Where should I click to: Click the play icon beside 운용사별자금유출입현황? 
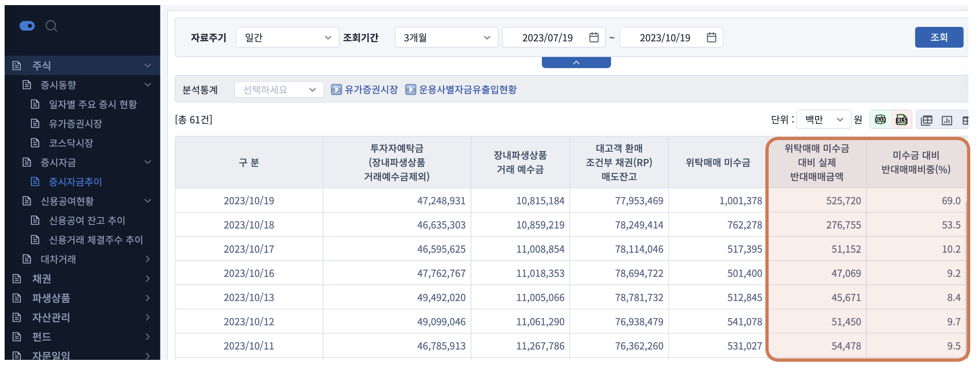click(411, 90)
